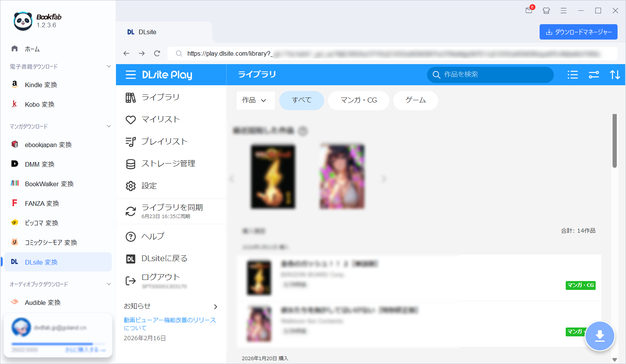Image resolution: width=626 pixels, height=364 pixels.
Task: Collapse the マンガダウンロード section
Action: coord(109,126)
